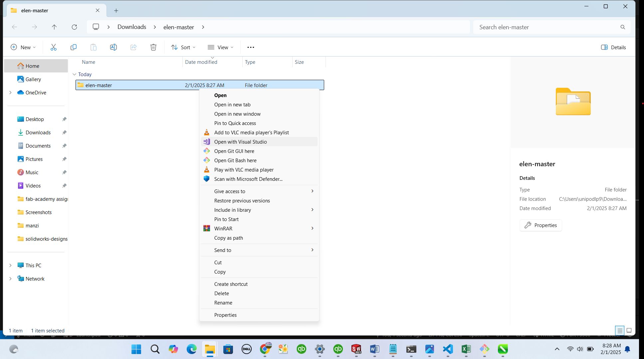Click the Microsoft Defender scan icon
644x359 pixels.
click(207, 179)
